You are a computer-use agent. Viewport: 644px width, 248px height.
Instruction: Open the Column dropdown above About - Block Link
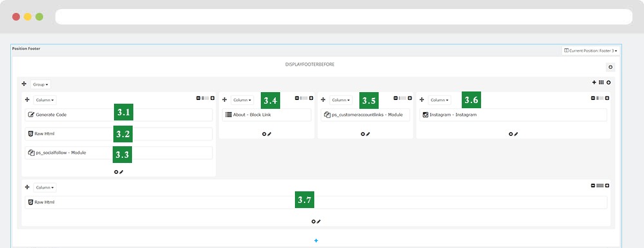click(x=242, y=100)
